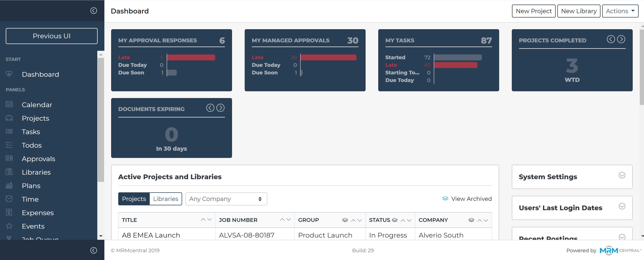Collapse sidebar using the top arrow
644x260 pixels.
(x=93, y=10)
